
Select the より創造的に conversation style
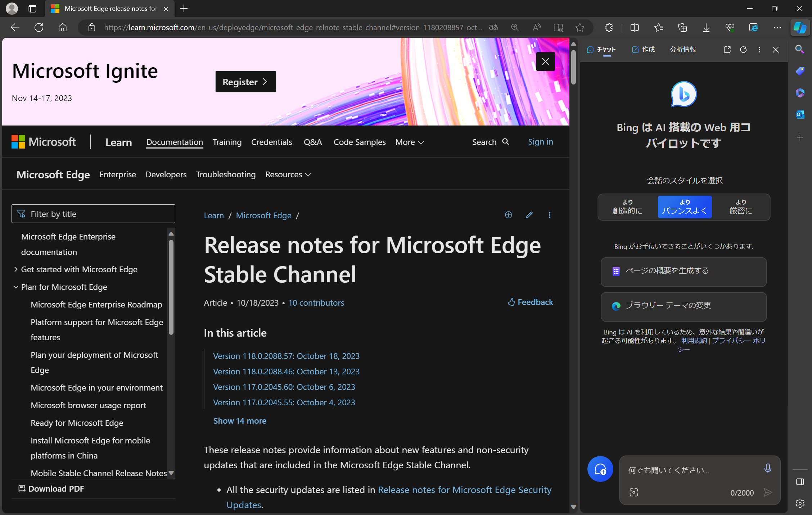coord(627,207)
